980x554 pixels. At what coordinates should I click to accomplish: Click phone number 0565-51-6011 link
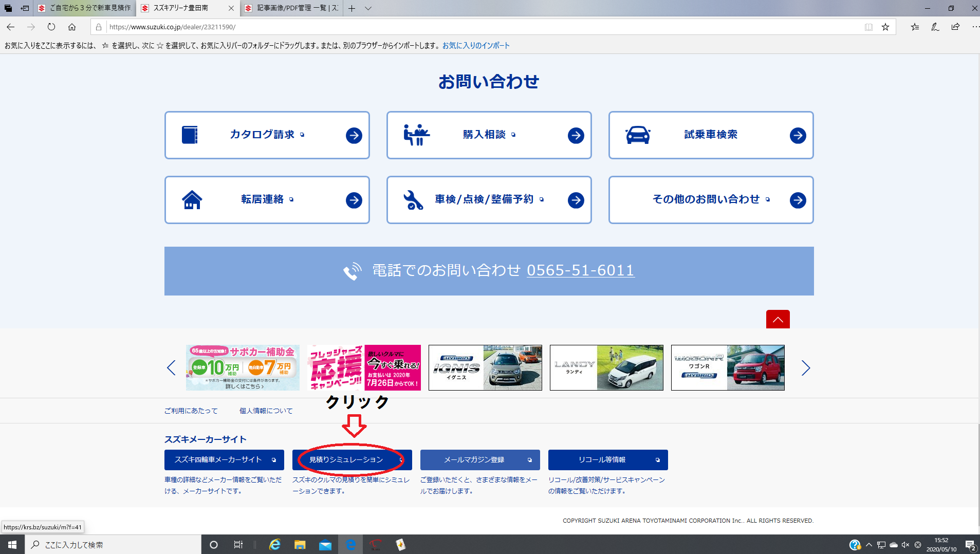[581, 270]
